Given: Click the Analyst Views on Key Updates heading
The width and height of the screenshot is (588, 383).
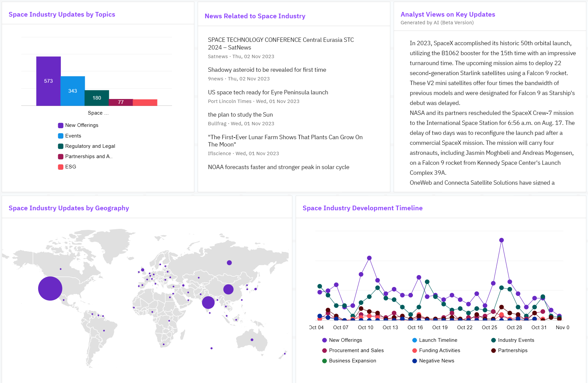Looking at the screenshot, I should [x=448, y=14].
